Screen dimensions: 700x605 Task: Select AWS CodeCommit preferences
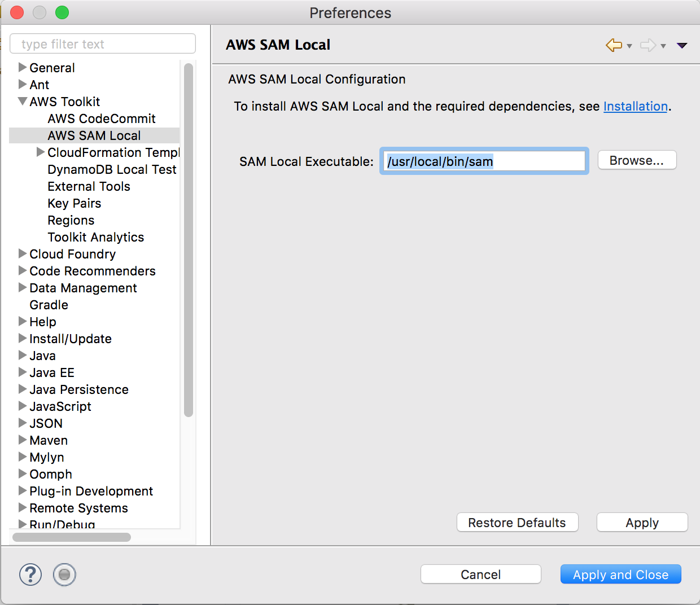click(x=102, y=119)
